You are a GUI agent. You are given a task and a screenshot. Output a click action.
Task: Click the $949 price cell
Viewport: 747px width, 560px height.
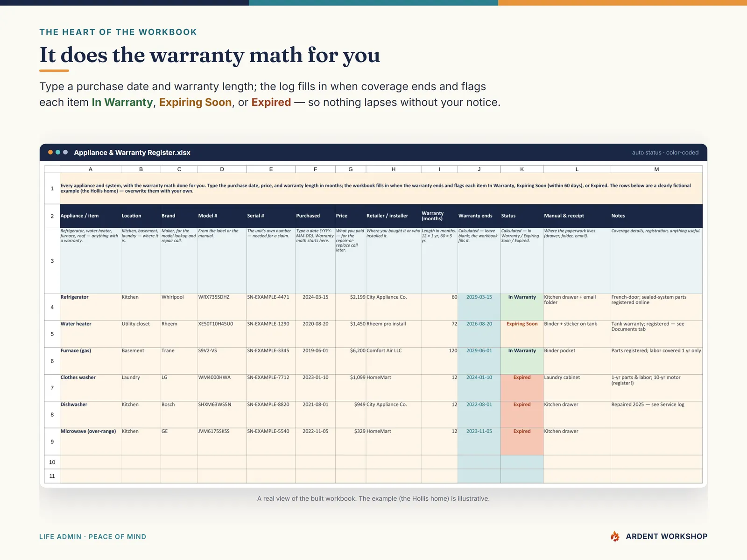click(351, 415)
